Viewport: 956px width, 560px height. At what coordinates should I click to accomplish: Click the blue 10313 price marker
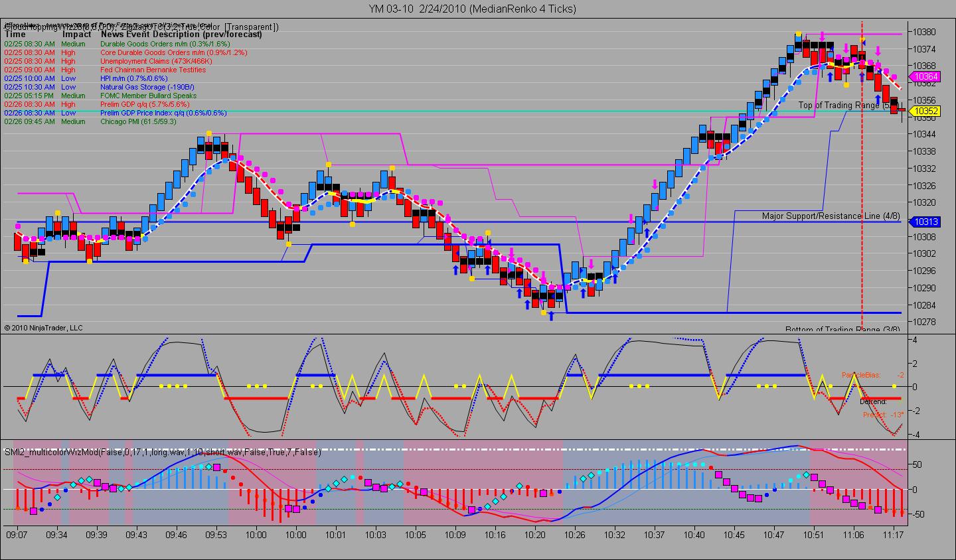tap(925, 222)
